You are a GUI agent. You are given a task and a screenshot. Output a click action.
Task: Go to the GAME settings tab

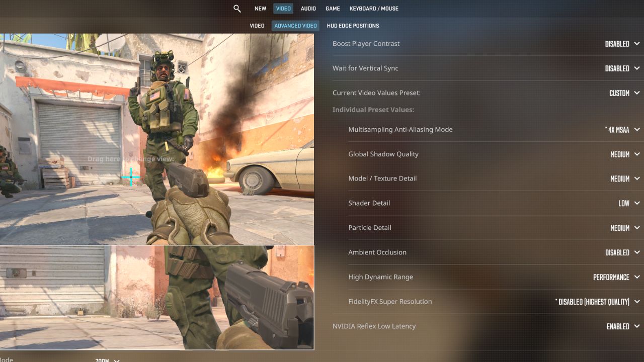333,9
